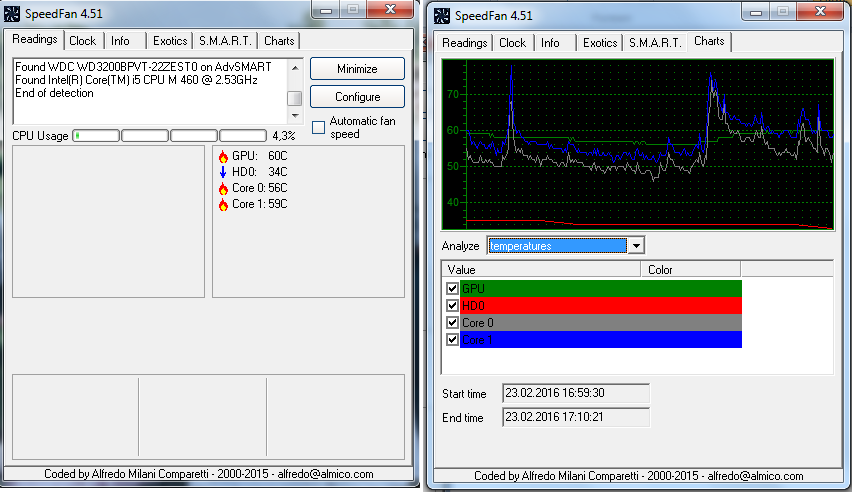Click the Core 1 flame icon
The height and width of the screenshot is (492, 852).
pyautogui.click(x=223, y=205)
